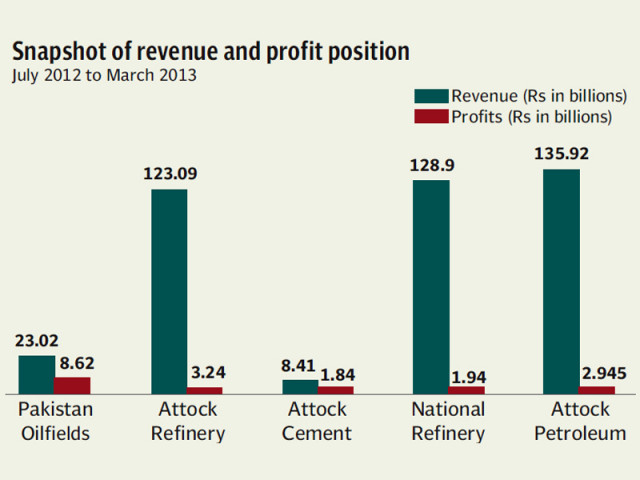
Task: Click the value label 8.62
Action: [x=77, y=363]
